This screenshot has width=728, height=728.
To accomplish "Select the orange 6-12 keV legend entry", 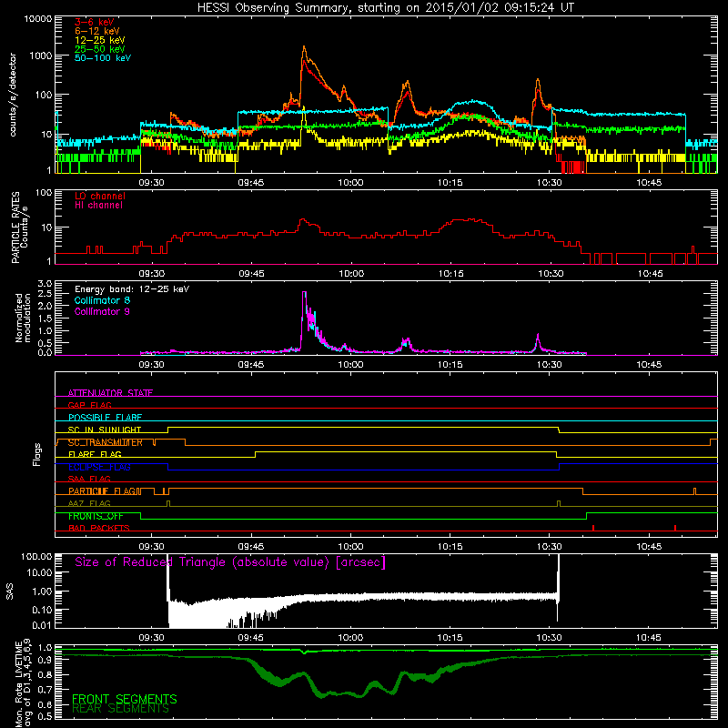I will tap(97, 31).
